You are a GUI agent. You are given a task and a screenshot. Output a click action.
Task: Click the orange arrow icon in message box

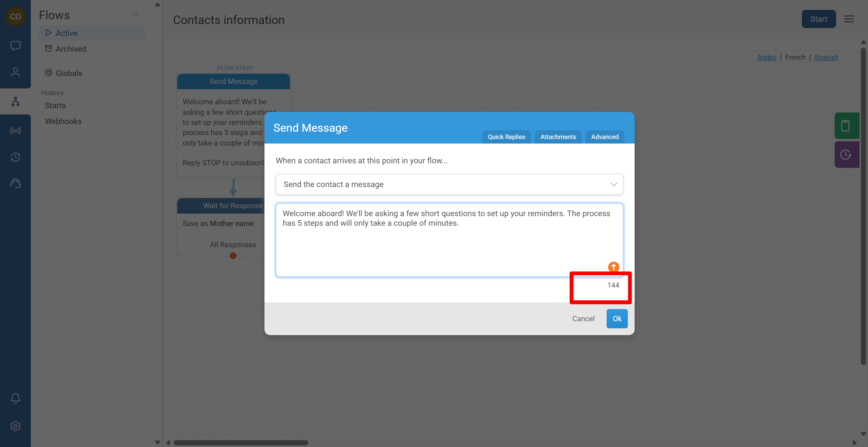613,267
